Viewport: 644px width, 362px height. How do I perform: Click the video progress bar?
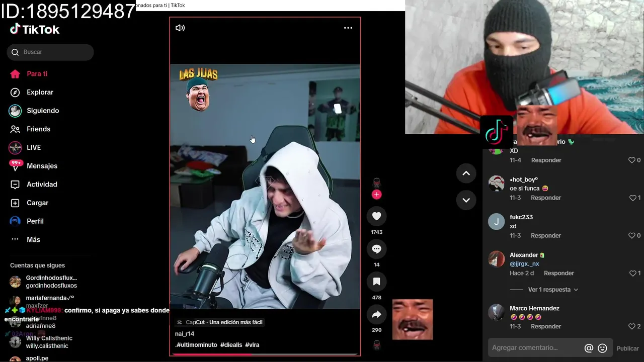pos(265,354)
